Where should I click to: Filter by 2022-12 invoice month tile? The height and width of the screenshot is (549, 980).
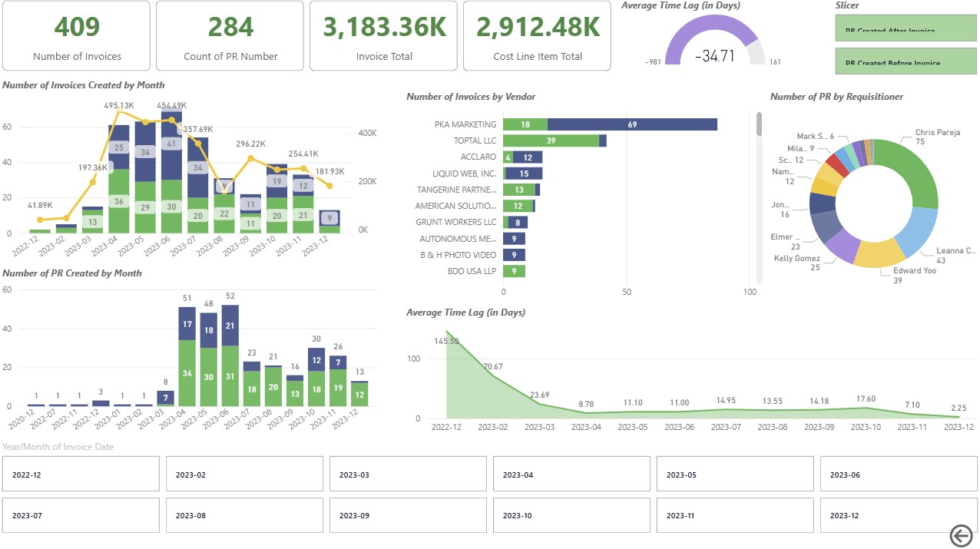[x=81, y=475]
